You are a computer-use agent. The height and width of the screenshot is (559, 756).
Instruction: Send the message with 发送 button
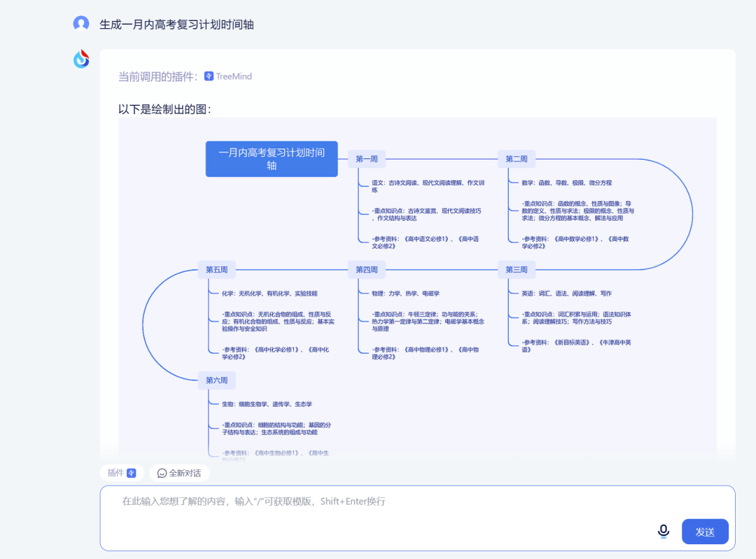coord(705,532)
